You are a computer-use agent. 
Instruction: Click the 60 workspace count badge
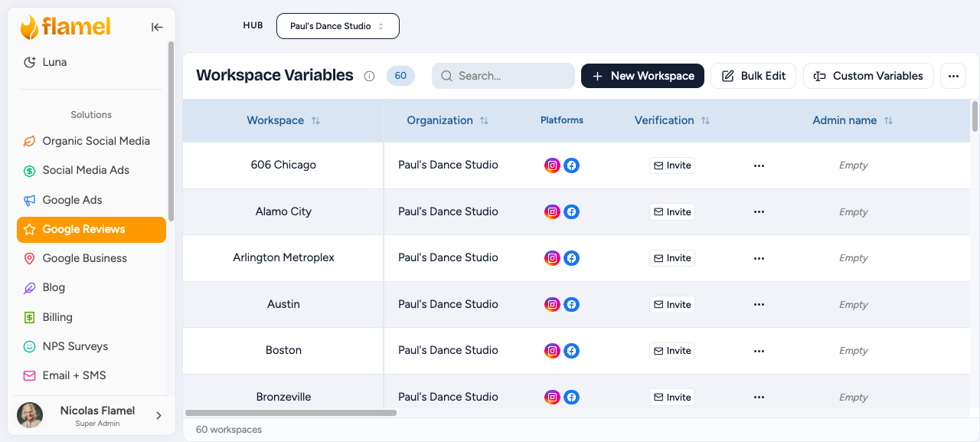(400, 76)
